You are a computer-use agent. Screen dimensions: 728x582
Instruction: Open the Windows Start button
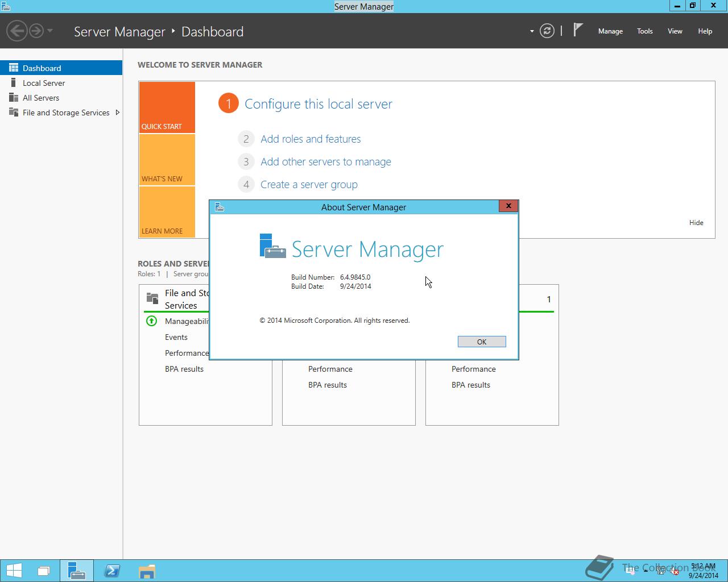click(14, 571)
